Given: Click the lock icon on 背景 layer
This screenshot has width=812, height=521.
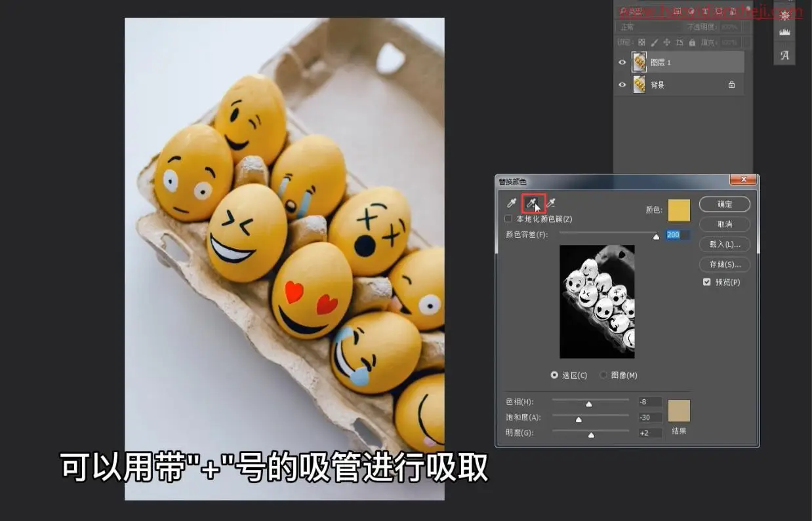Looking at the screenshot, I should click(x=731, y=85).
